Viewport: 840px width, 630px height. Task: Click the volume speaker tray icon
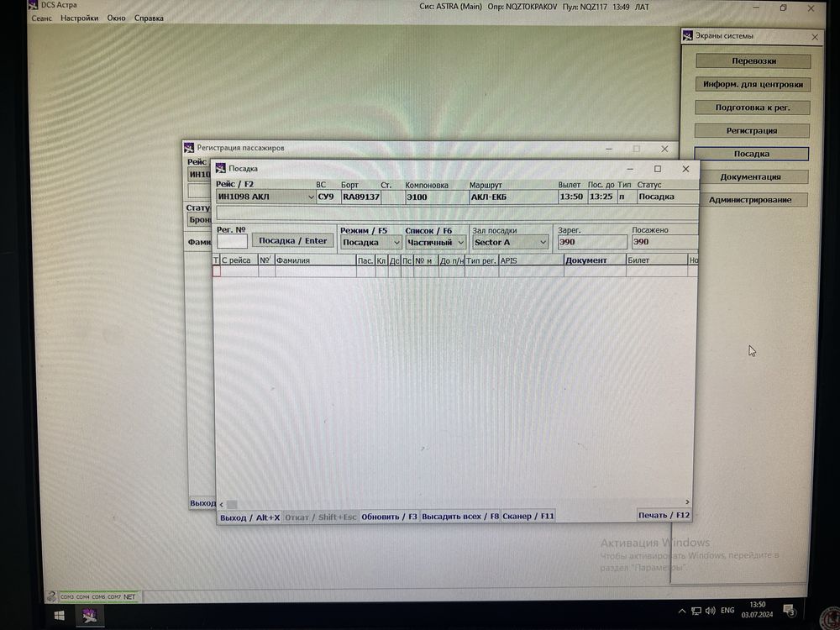711,611
